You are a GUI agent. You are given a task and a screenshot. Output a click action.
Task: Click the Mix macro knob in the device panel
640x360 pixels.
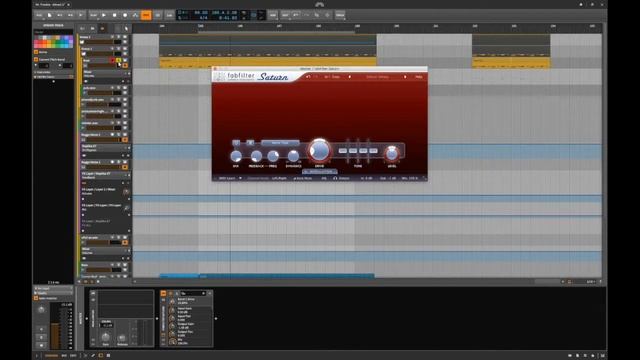click(172, 341)
